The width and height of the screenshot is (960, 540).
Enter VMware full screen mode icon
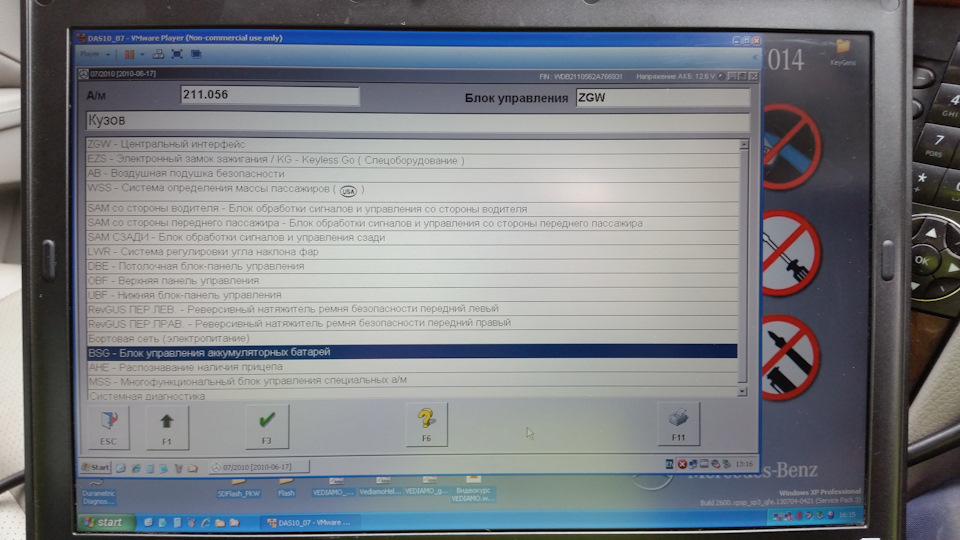[177, 54]
